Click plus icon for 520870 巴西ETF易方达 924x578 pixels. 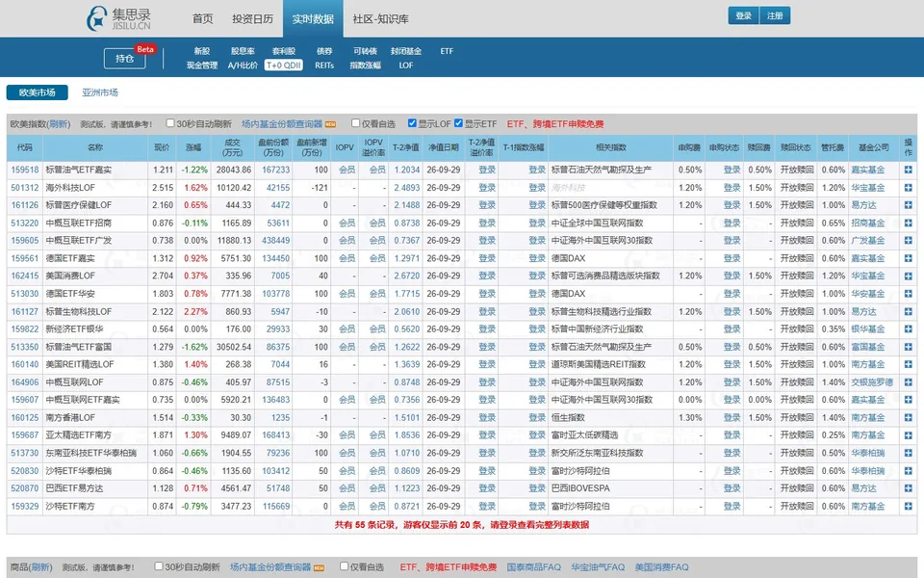(x=908, y=488)
